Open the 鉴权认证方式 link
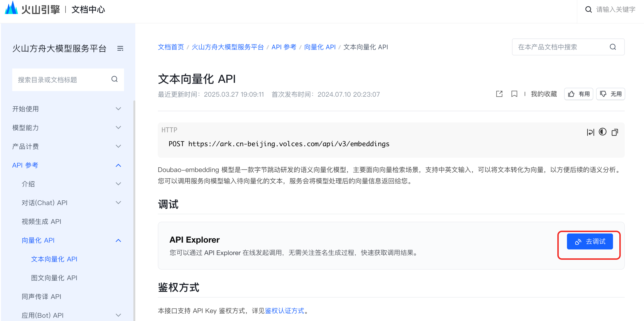Viewport: 644px width, 321px height. [284, 310]
